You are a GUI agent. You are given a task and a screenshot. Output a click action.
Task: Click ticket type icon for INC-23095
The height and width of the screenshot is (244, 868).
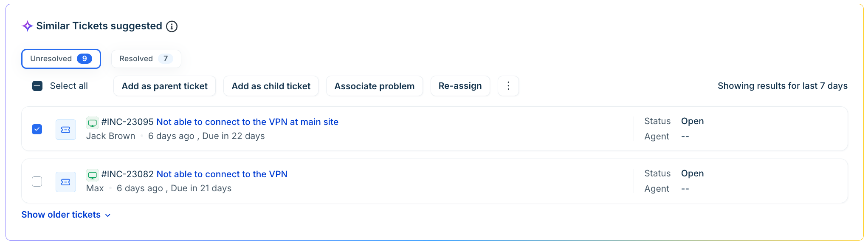pyautogui.click(x=66, y=130)
